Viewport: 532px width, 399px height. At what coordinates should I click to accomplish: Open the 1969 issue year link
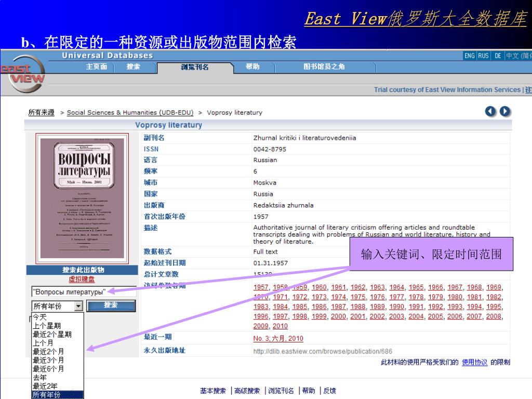[x=494, y=287]
